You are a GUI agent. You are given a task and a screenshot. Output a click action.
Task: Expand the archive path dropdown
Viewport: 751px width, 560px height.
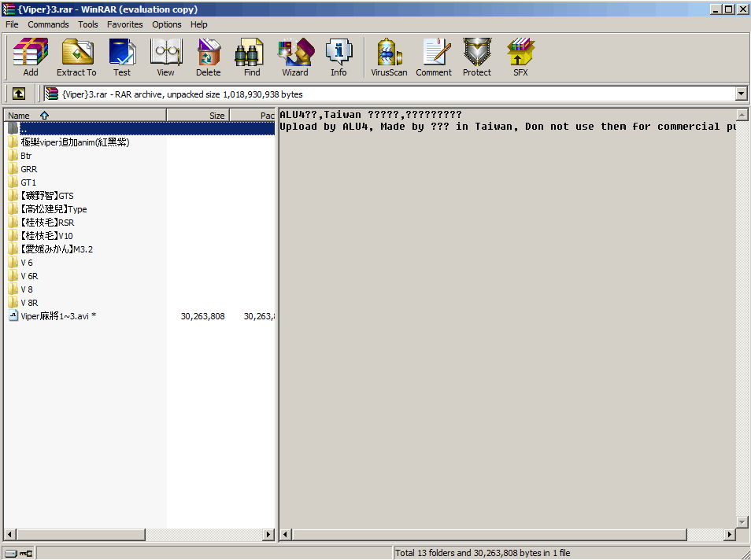741,94
